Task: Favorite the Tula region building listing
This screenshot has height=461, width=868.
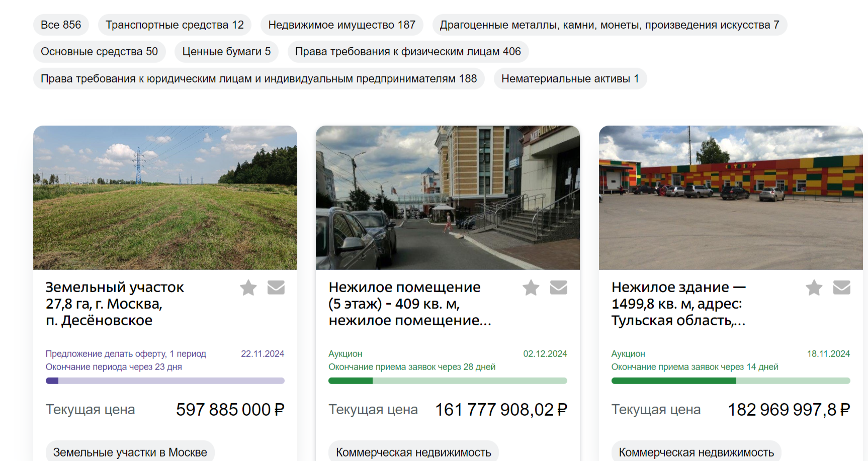Action: coord(814,288)
